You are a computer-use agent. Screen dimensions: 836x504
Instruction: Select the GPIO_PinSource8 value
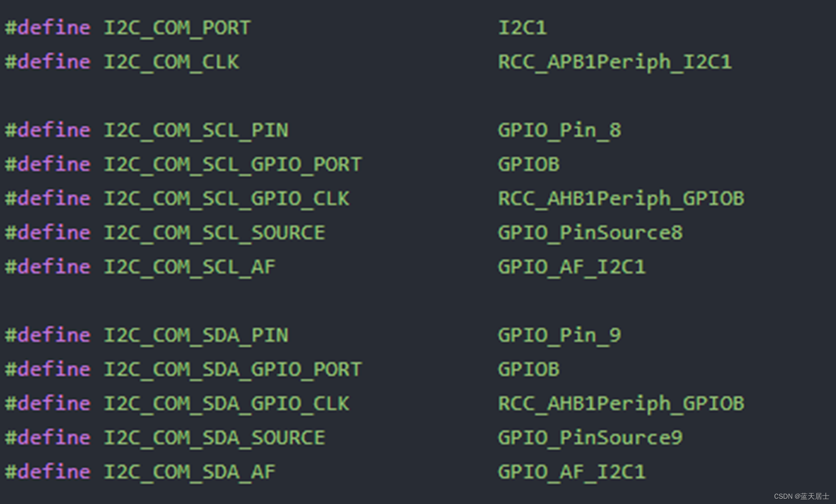590,233
